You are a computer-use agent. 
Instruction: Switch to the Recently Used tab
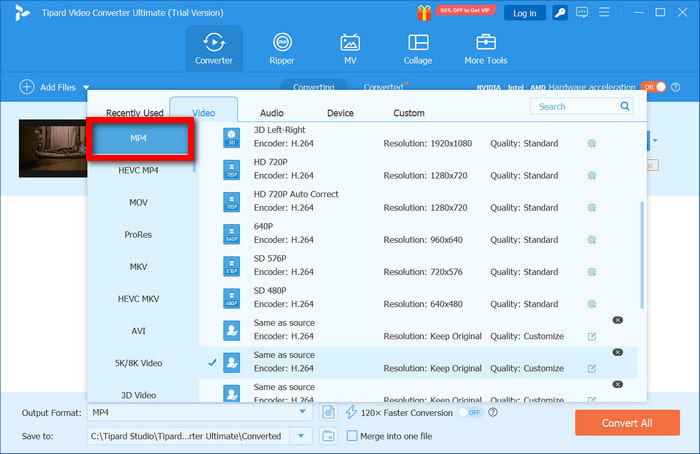click(x=135, y=112)
